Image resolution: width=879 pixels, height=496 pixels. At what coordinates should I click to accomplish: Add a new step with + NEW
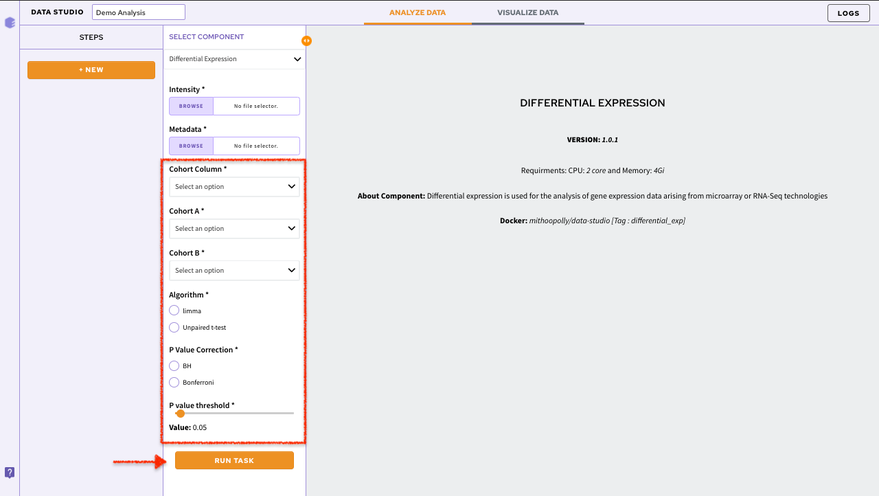pyautogui.click(x=91, y=69)
